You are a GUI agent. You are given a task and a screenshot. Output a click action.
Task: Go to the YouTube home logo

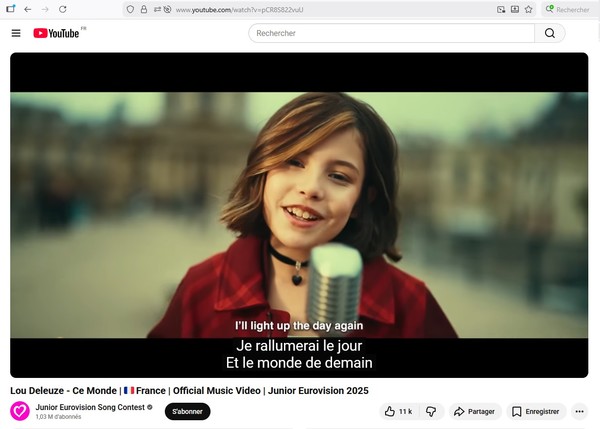point(56,33)
